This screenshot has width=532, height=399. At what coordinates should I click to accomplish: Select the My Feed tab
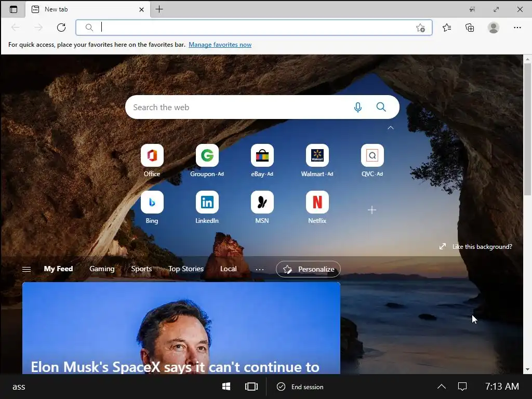click(x=58, y=269)
